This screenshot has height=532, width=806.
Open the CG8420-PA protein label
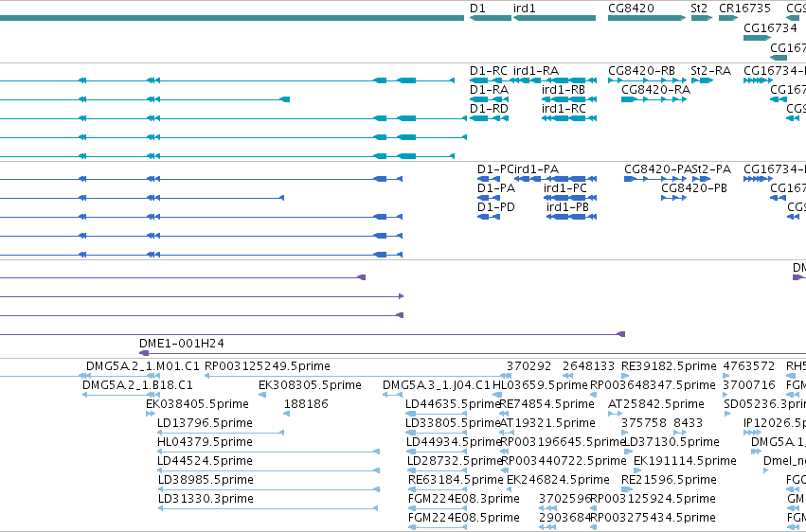(x=658, y=168)
